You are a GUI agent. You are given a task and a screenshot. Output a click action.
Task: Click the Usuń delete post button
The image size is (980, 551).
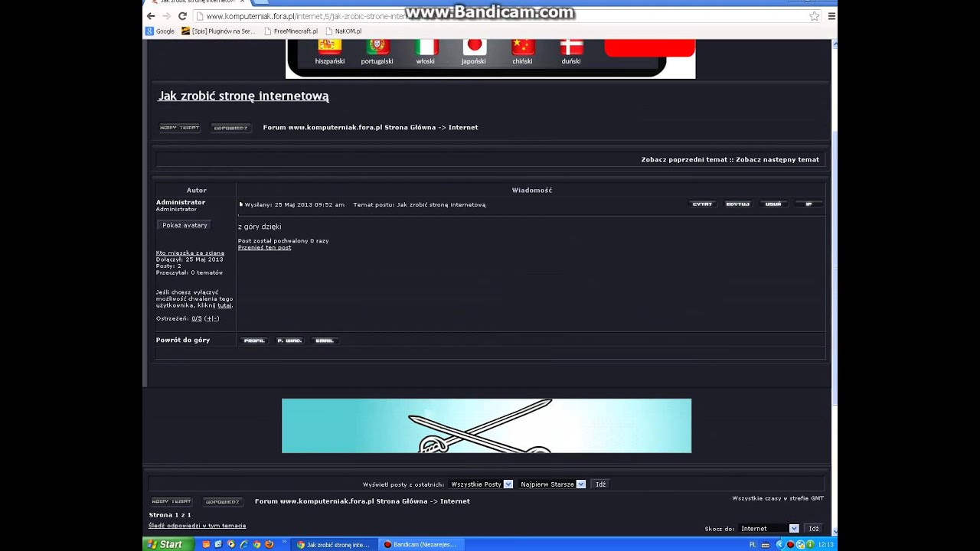(773, 204)
